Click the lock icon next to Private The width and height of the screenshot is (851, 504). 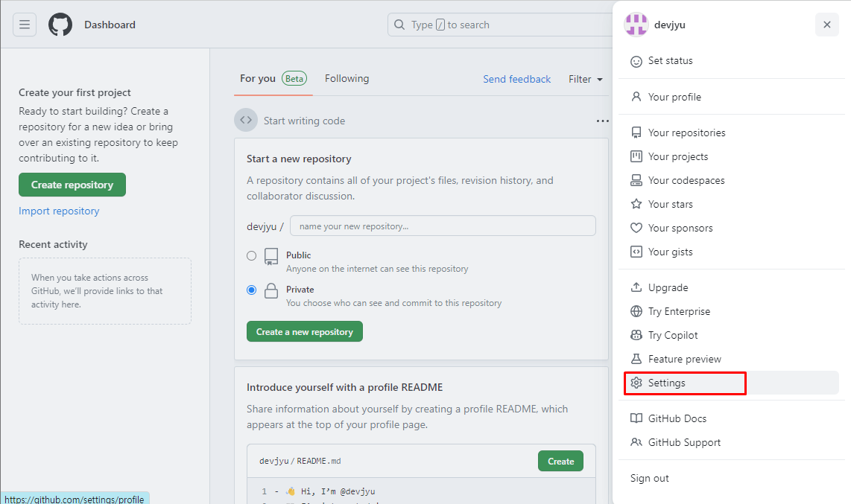tap(271, 291)
